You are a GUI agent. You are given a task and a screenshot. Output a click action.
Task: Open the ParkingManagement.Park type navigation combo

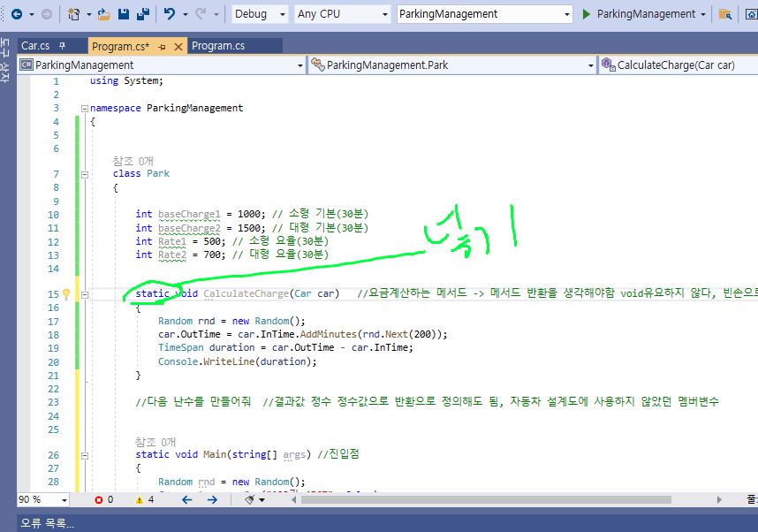452,65
